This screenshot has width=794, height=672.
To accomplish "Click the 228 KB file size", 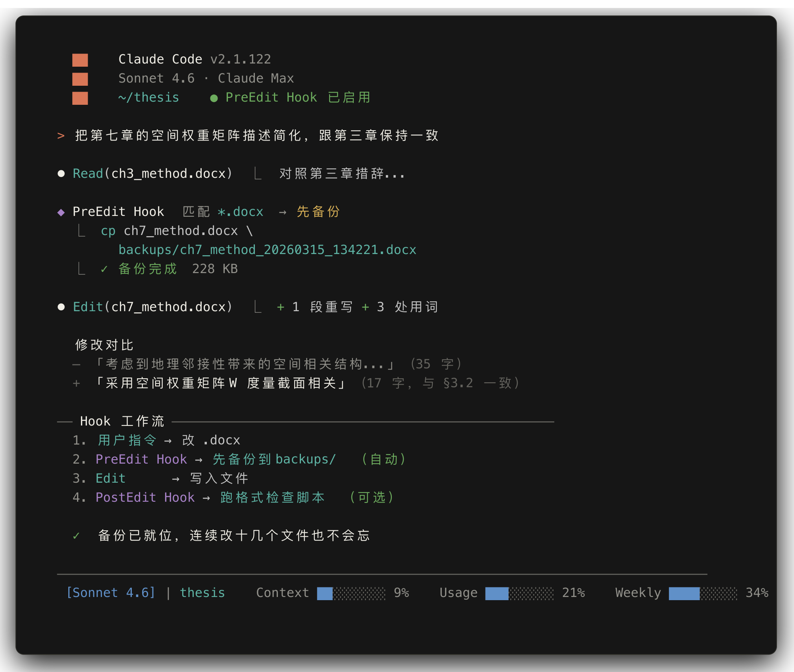I will coord(215,269).
